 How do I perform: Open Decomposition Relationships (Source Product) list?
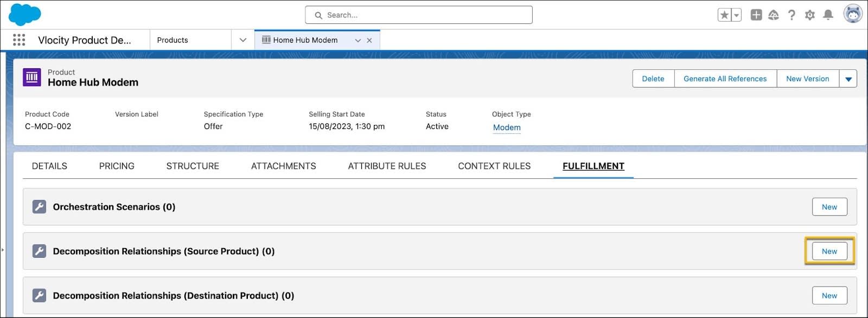[164, 251]
